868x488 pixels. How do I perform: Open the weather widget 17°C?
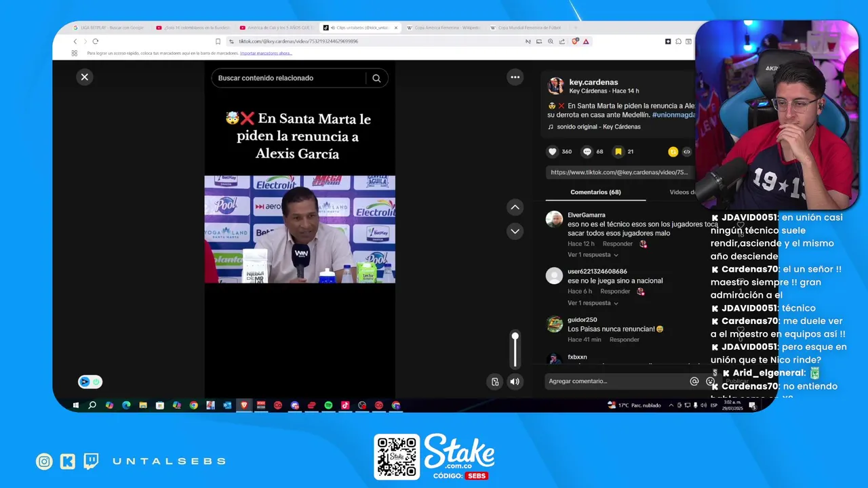pyautogui.click(x=634, y=405)
